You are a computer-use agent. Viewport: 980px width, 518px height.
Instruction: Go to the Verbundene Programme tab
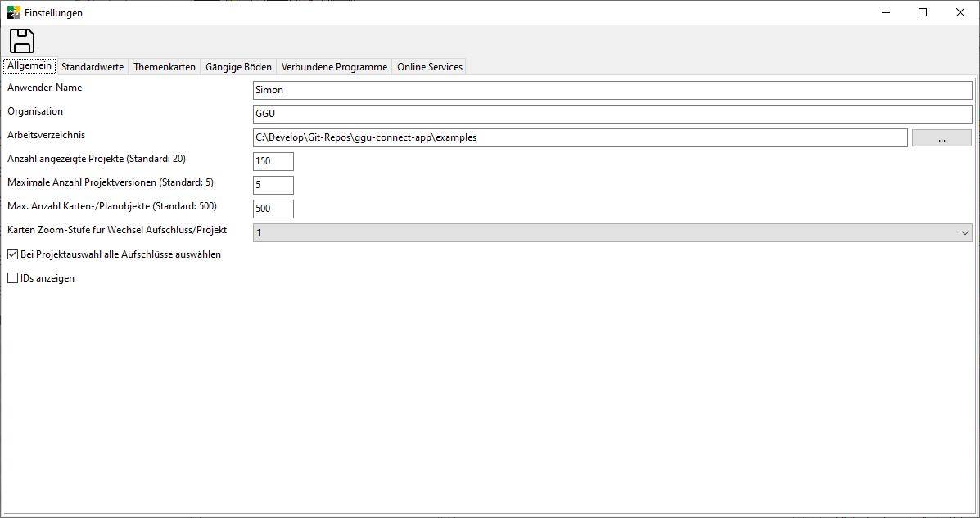pyautogui.click(x=334, y=67)
